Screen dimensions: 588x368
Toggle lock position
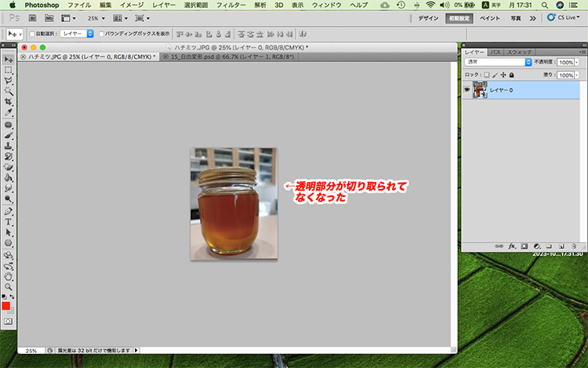pyautogui.click(x=503, y=75)
